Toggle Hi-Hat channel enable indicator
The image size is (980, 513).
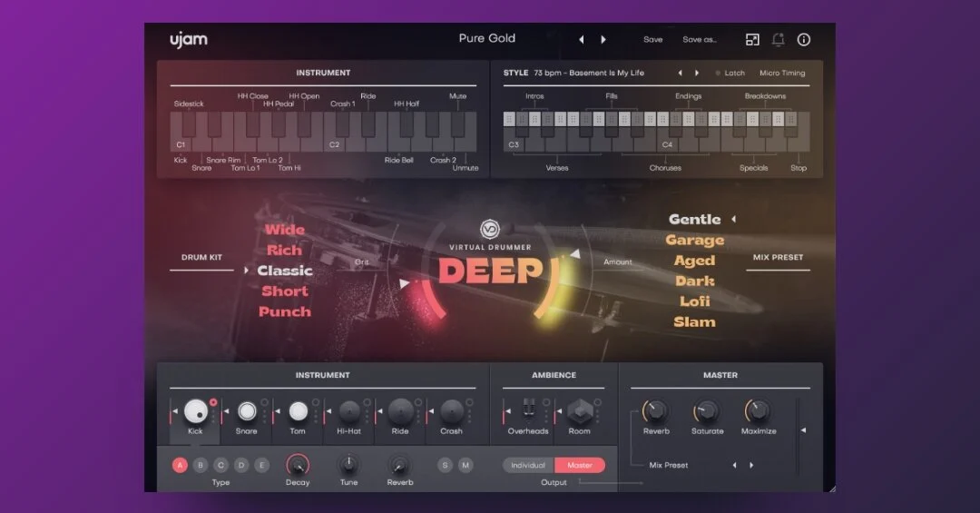[367, 402]
